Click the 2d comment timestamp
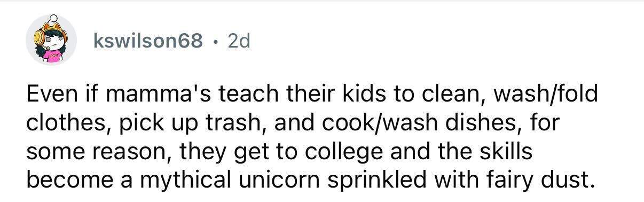 238,41
